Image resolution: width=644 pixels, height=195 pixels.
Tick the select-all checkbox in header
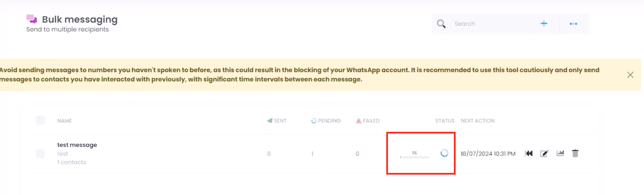[x=40, y=120]
